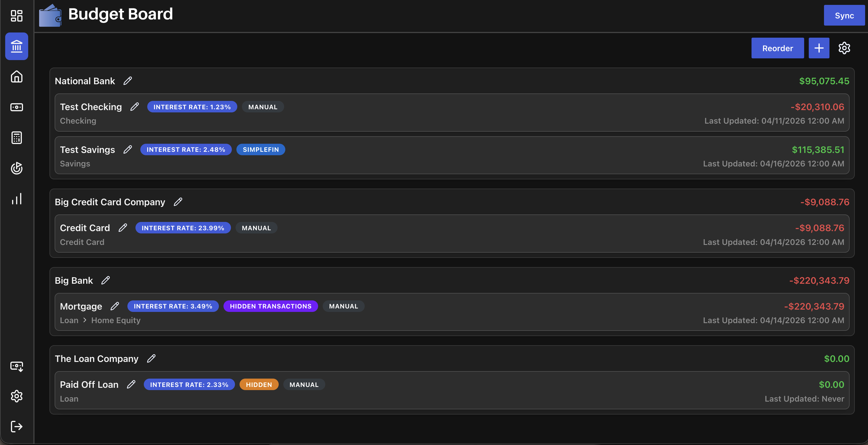868x445 pixels.
Task: Click Hidden Transactions badge on Mortgage
Action: click(x=271, y=306)
